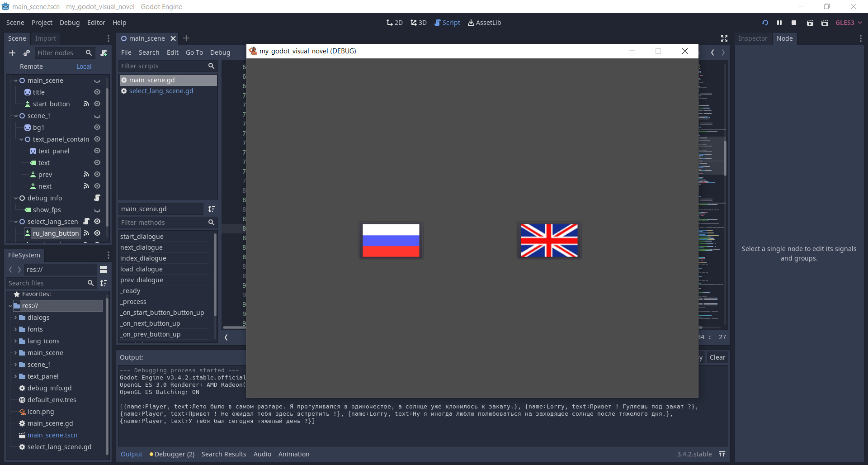Image resolution: width=868 pixels, height=465 pixels.
Task: Expand the text_panel folder
Action: pyautogui.click(x=15, y=376)
